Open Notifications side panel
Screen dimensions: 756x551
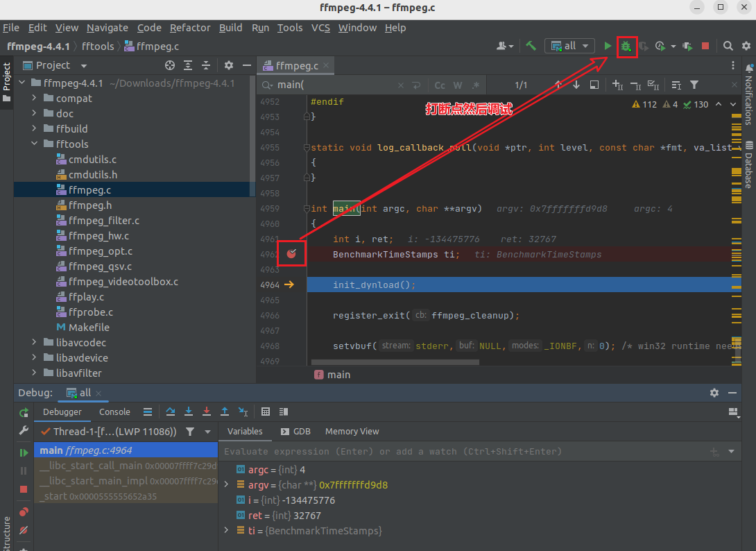pos(748,94)
